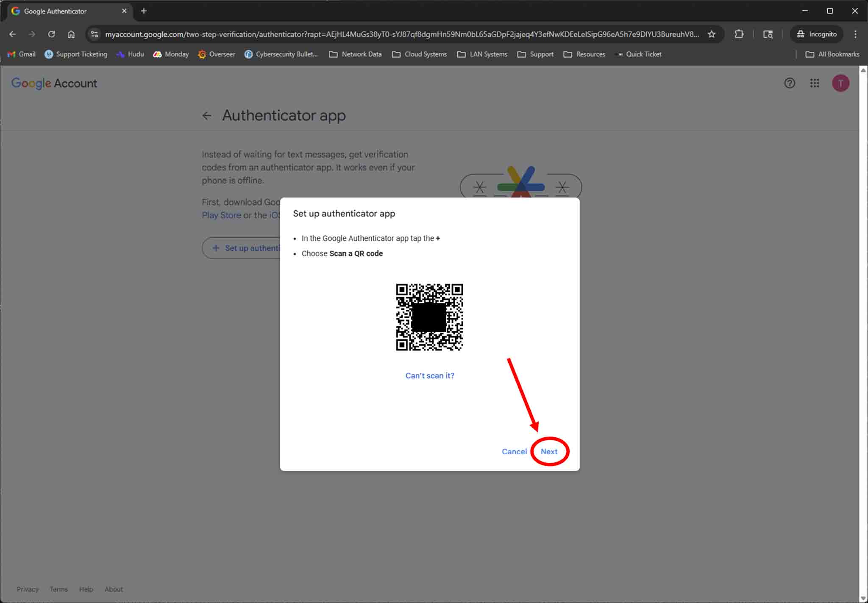Open the Network Data bookmarks folder
Image resolution: width=868 pixels, height=603 pixels.
[x=355, y=54]
